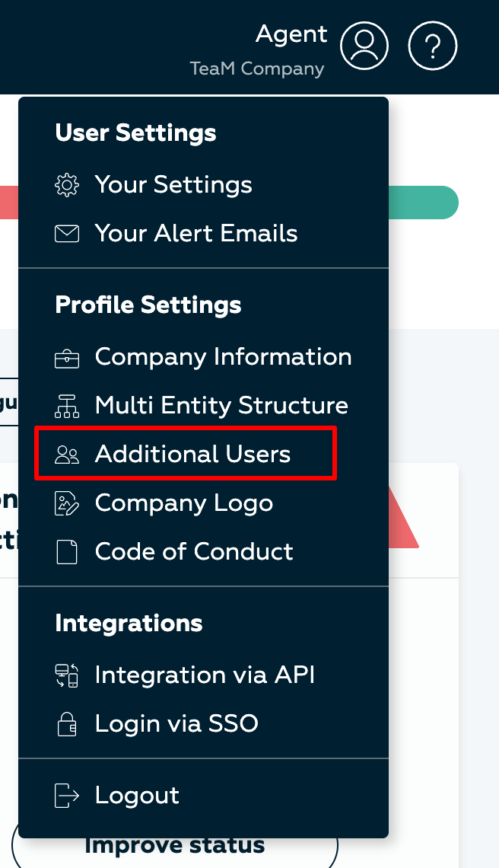
Task: Select Integration via API
Action: (x=205, y=675)
